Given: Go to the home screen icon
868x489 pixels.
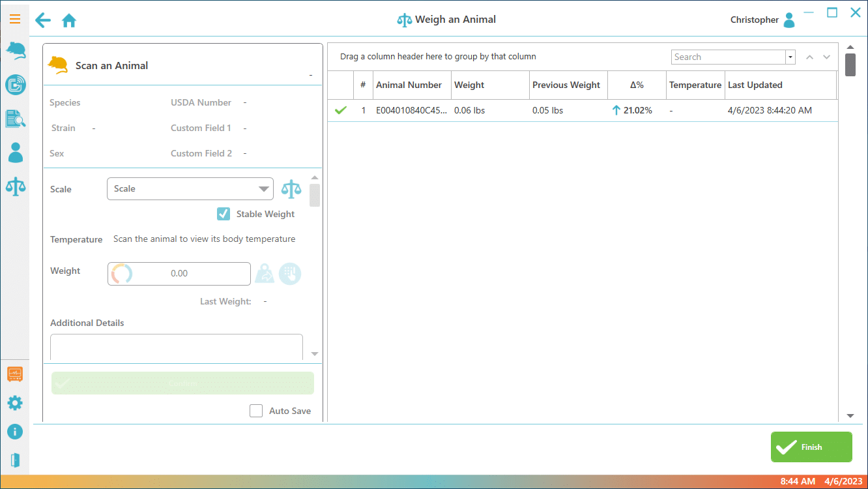Looking at the screenshot, I should click(69, 21).
